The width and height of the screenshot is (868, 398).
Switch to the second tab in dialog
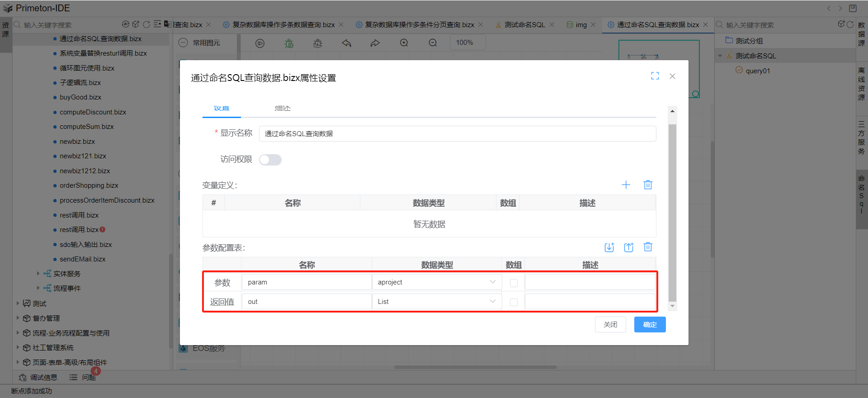pyautogui.click(x=282, y=109)
